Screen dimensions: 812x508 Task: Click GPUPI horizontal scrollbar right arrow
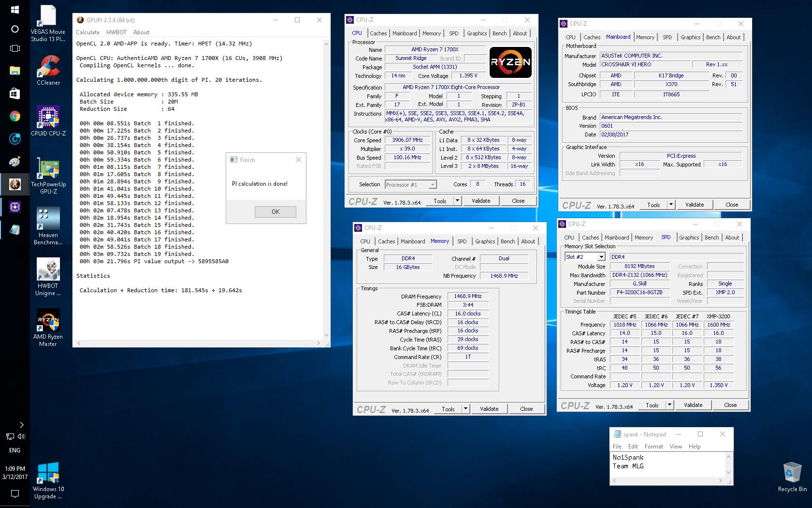click(319, 343)
